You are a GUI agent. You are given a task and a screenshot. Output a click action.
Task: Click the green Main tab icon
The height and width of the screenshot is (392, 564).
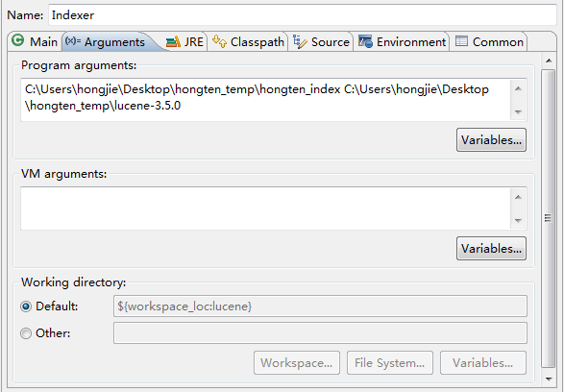17,40
